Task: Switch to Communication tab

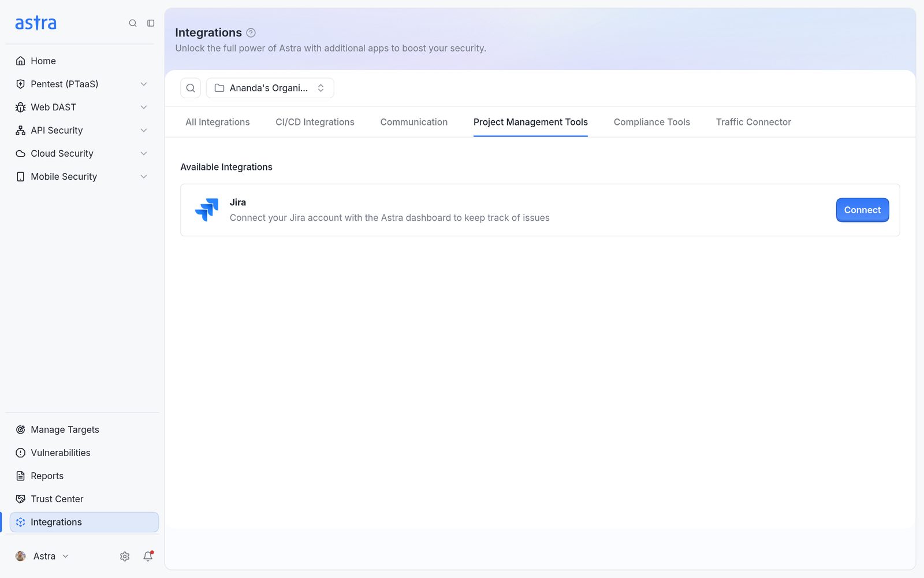Action: click(x=414, y=122)
